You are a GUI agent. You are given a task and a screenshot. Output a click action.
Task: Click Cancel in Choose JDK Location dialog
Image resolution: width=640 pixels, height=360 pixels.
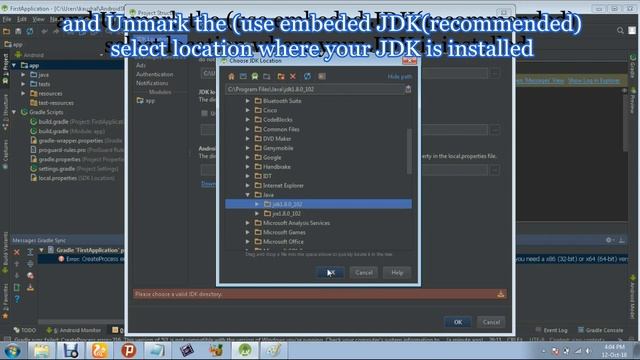click(x=364, y=272)
